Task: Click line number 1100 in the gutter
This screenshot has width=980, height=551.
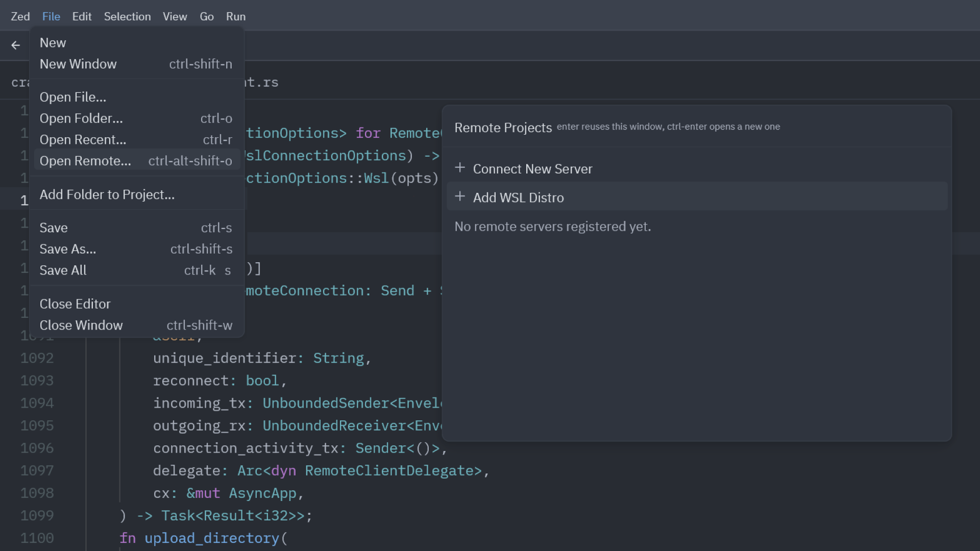Action: (37, 538)
